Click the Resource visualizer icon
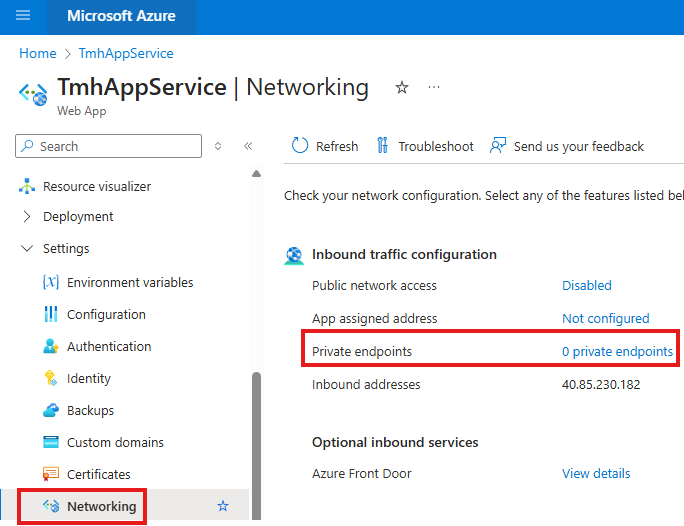 [27, 186]
